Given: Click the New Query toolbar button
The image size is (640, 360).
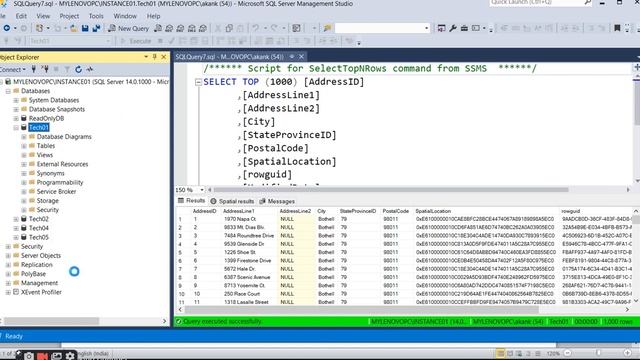Looking at the screenshot, I should [128, 28].
